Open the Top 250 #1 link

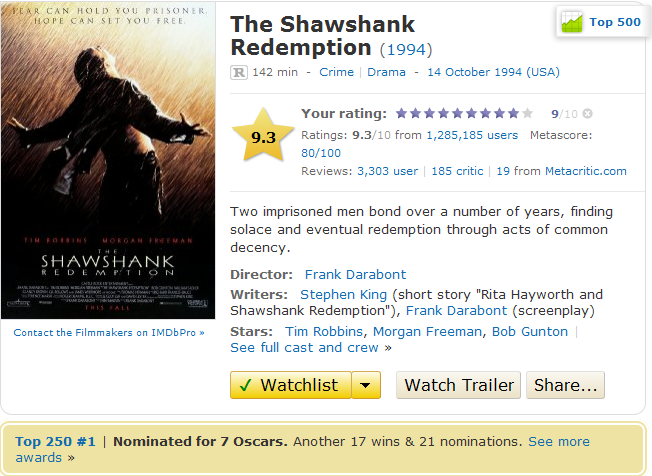tap(55, 441)
